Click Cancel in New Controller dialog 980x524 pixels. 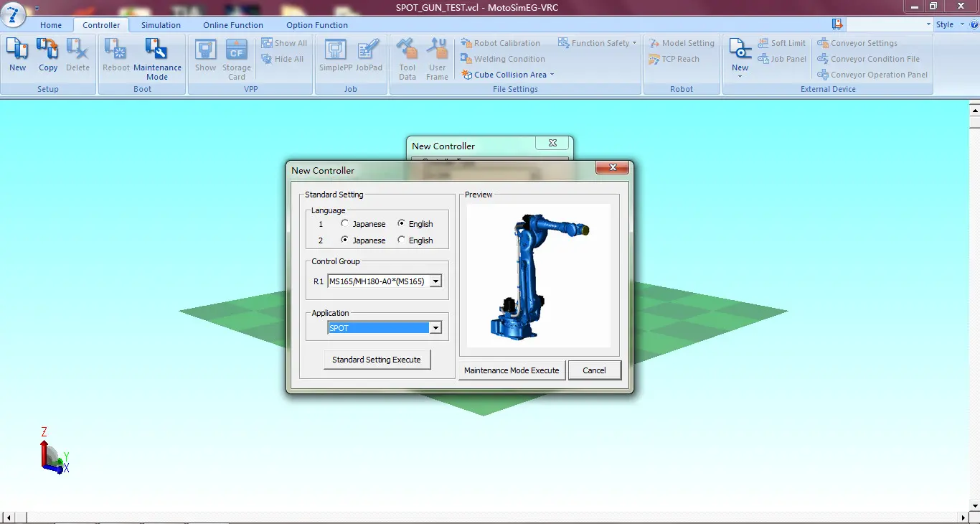click(594, 370)
